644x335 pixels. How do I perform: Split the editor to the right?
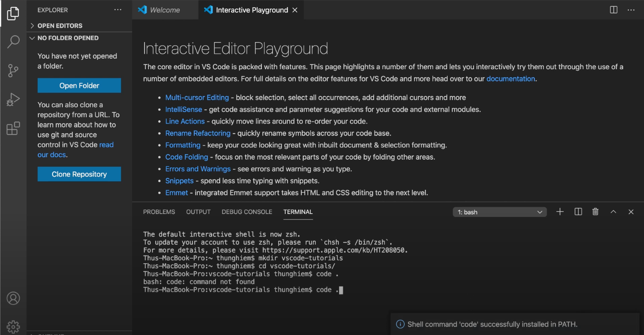(613, 10)
